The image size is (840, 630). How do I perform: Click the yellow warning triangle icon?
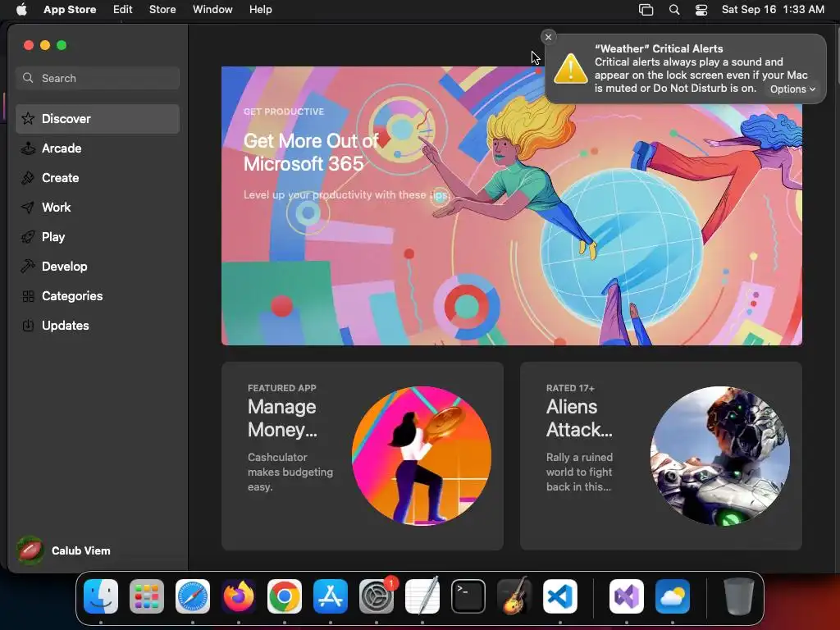click(571, 69)
